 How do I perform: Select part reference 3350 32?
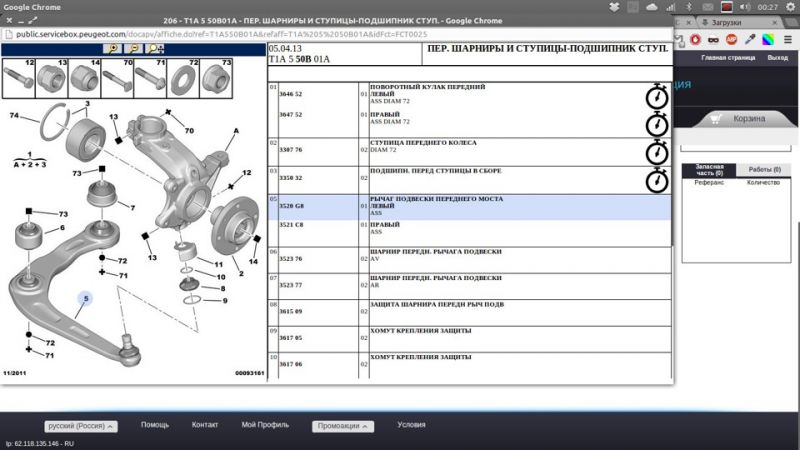pyautogui.click(x=290, y=178)
